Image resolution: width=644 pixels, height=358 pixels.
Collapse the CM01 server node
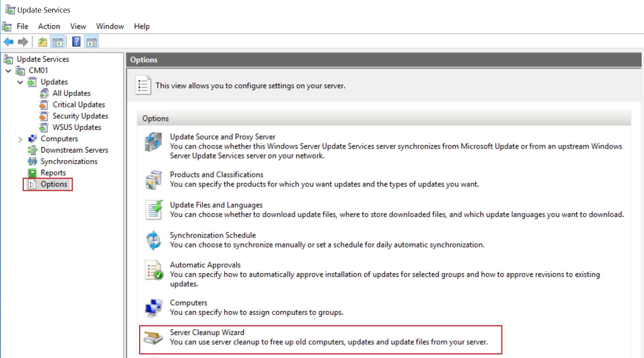click(x=8, y=71)
